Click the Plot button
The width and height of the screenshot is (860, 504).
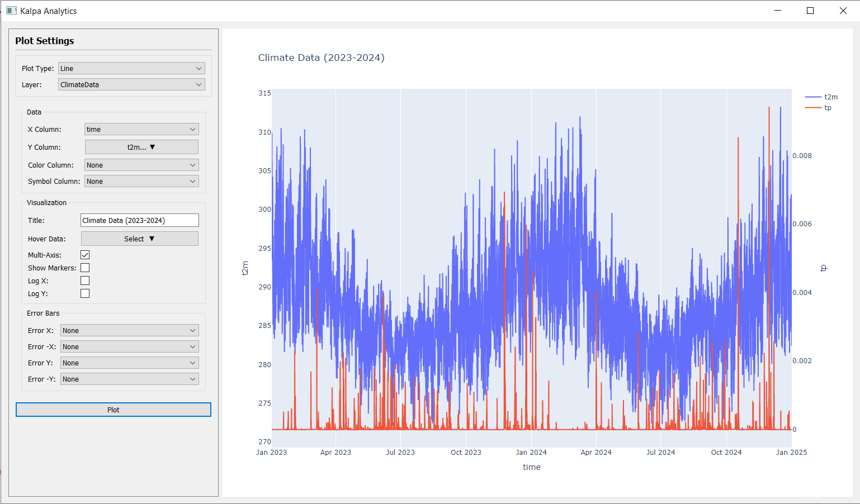[x=114, y=410]
